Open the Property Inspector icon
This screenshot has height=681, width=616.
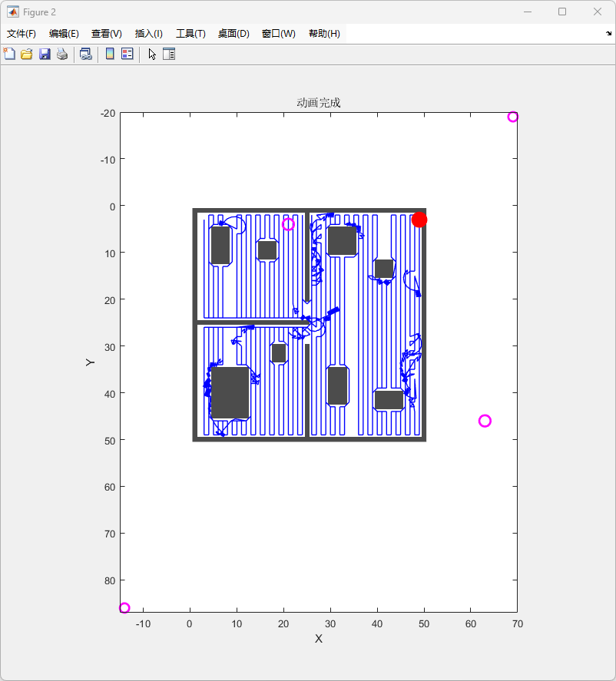169,54
